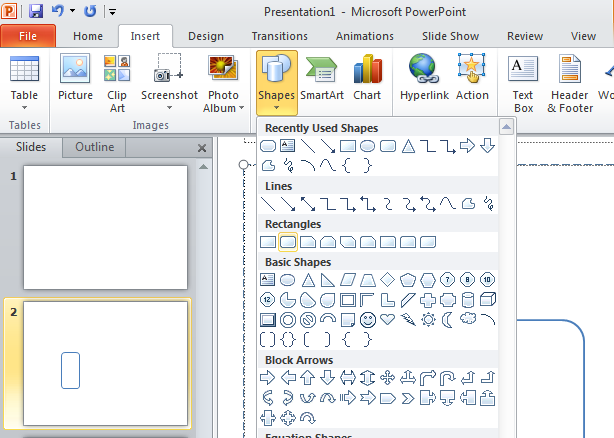Pick the Can cylinder shape
This screenshot has height=438, width=614.
468,300
